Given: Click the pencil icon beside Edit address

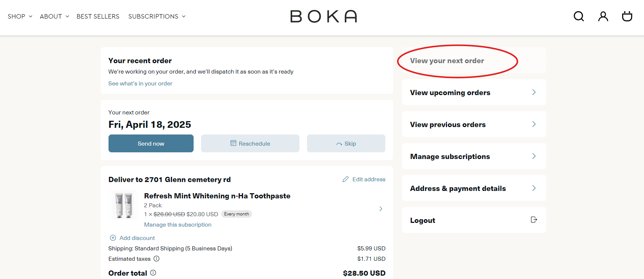Looking at the screenshot, I should click(346, 179).
